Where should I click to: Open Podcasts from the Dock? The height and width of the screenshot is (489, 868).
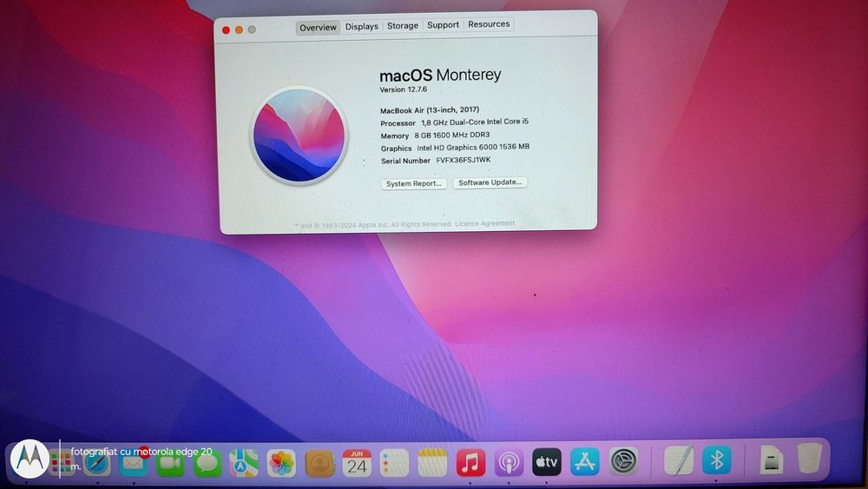pyautogui.click(x=509, y=463)
